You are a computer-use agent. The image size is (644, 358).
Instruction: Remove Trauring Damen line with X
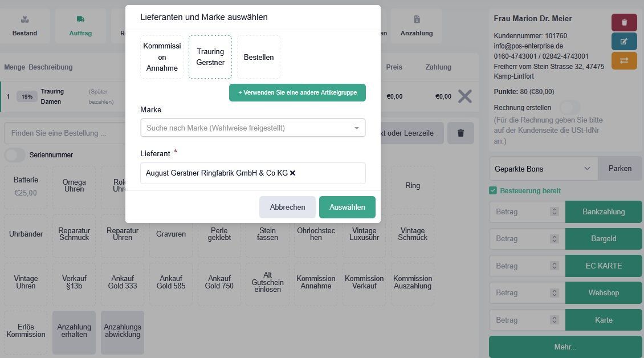coord(465,96)
